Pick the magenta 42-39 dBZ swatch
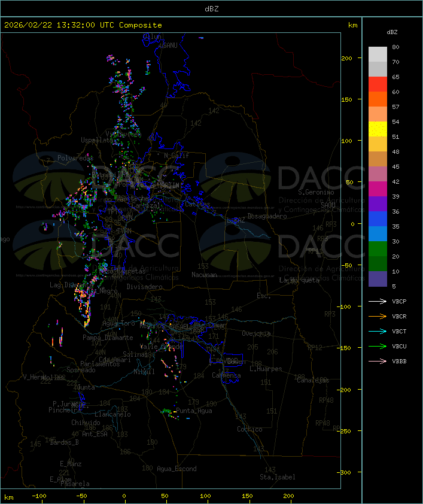This screenshot has height=504, width=423. click(378, 189)
